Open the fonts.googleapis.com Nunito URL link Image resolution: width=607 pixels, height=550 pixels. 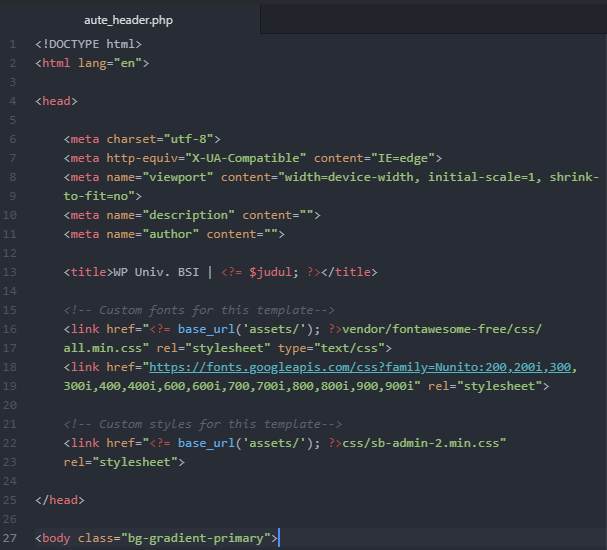click(x=360, y=367)
